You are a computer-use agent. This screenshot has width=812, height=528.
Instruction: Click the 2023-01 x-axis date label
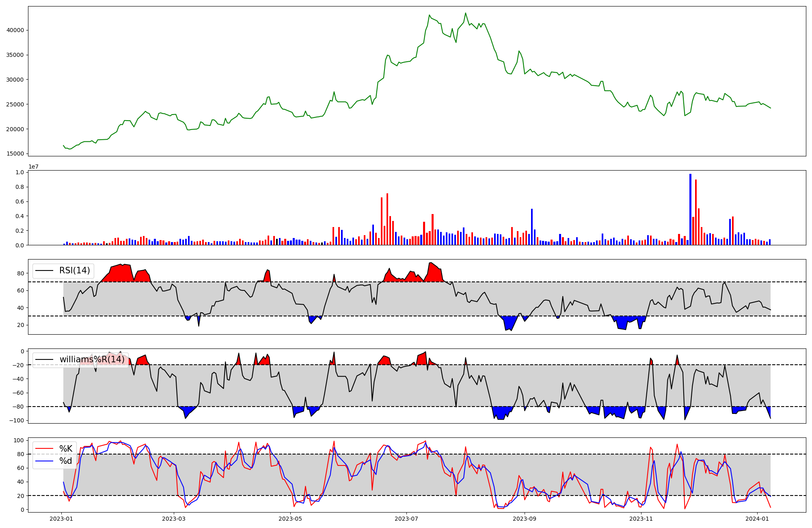tap(62, 519)
